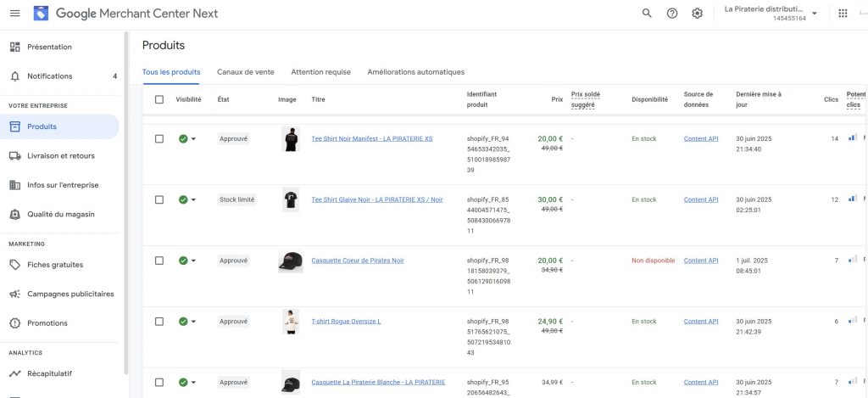
Task: Click the Dernière mise à jour column header
Action: click(759, 100)
